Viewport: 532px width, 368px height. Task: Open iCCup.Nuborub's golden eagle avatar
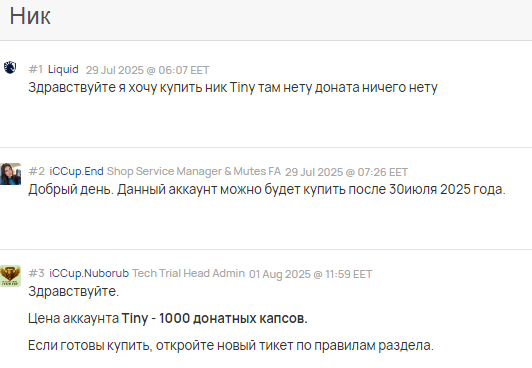11,276
